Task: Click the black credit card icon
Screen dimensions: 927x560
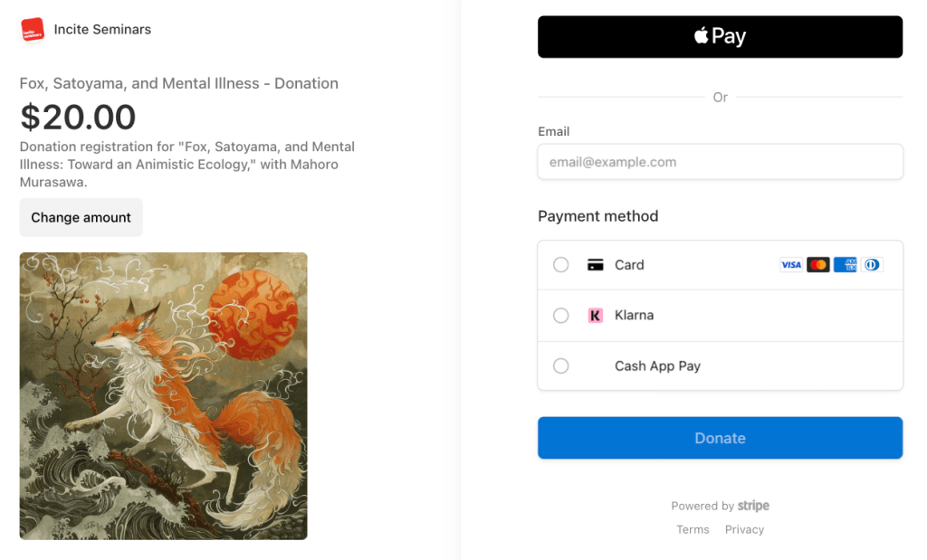Action: coord(595,265)
